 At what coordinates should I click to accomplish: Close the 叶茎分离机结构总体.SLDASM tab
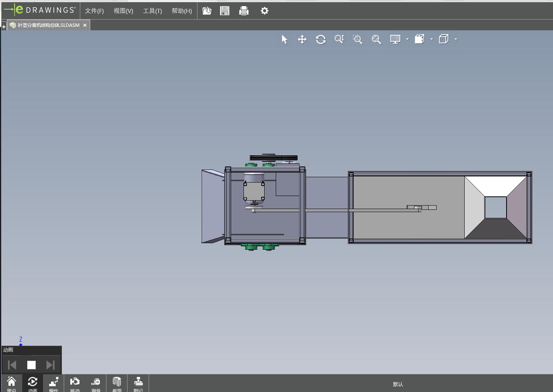85,25
